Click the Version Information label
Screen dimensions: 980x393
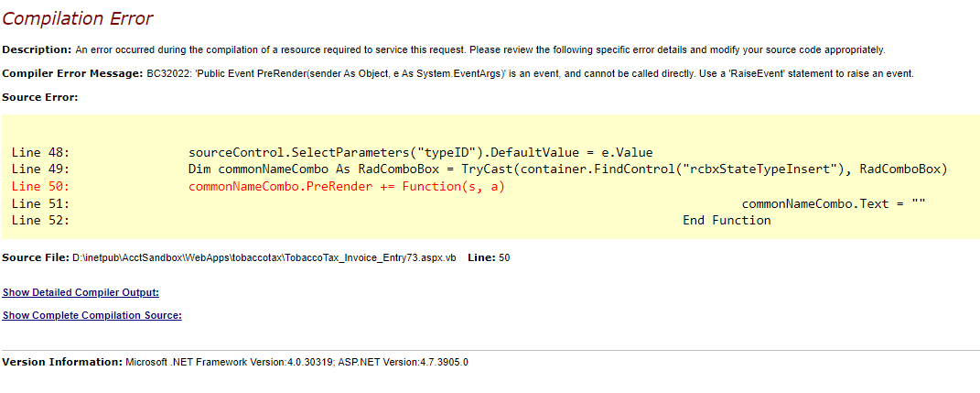[61, 362]
